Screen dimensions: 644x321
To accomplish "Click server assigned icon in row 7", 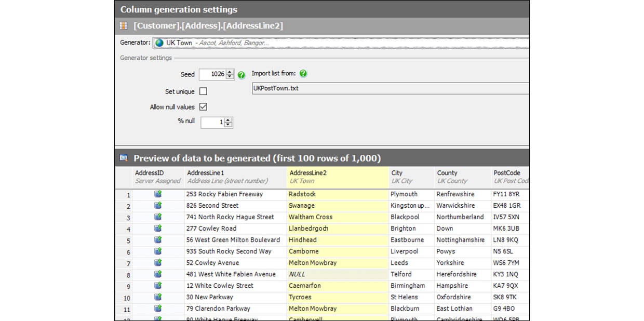I will pos(158,262).
